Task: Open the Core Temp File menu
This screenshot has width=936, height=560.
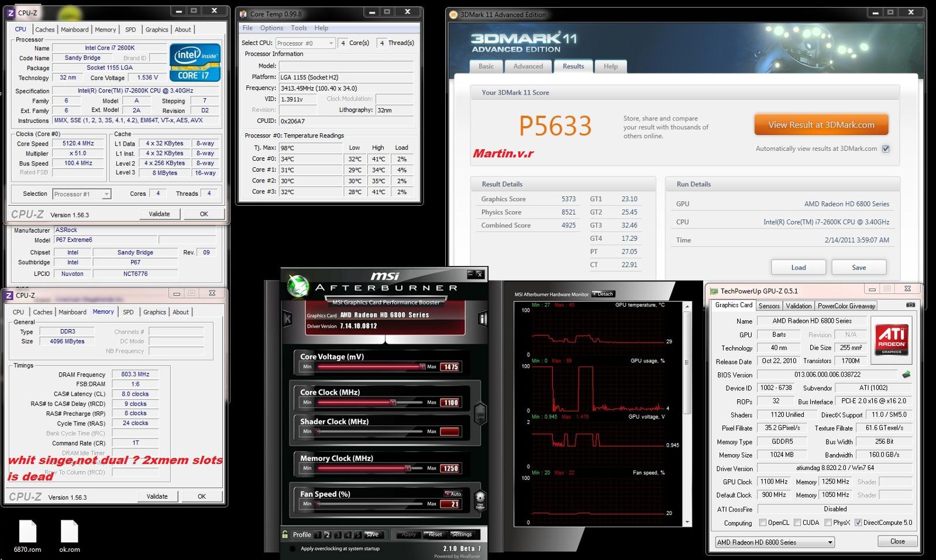Action: point(247,27)
